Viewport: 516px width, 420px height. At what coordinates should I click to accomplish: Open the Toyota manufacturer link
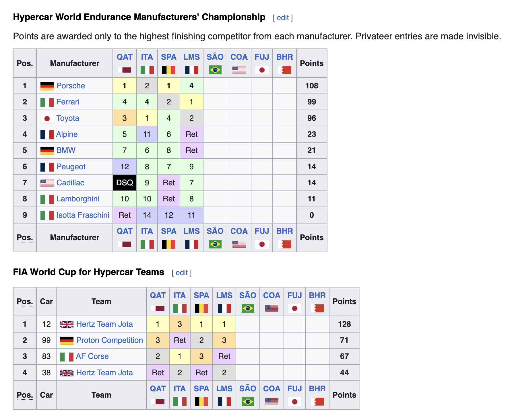pos(68,118)
